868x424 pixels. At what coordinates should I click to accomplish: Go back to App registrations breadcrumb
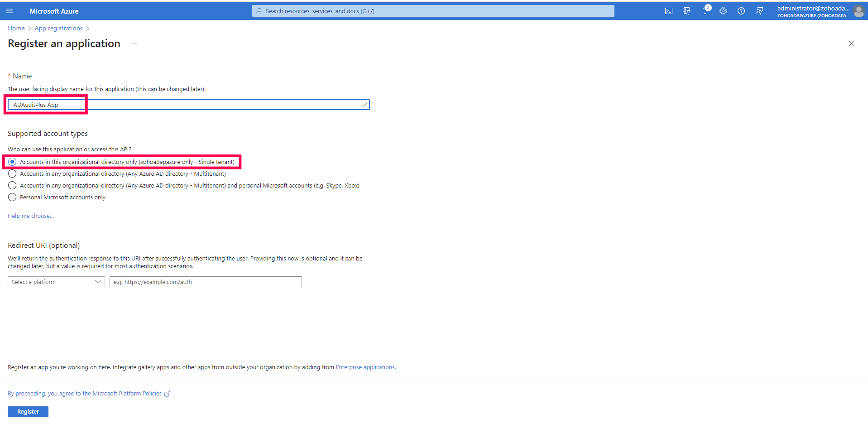pos(58,28)
